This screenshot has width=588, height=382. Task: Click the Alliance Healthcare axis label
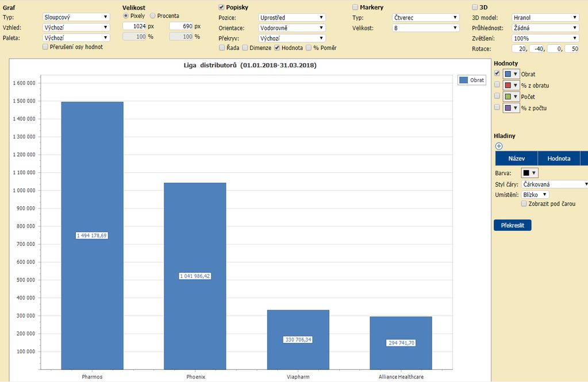(x=401, y=377)
